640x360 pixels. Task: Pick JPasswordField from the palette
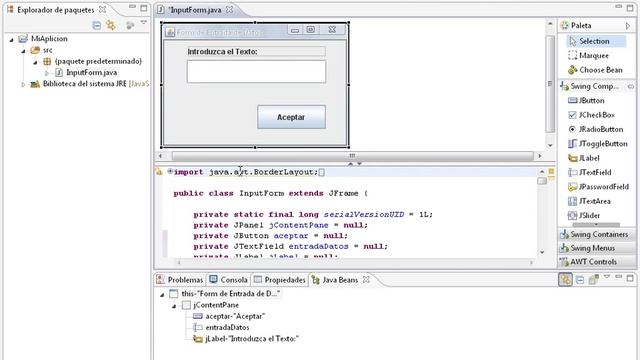[x=598, y=187]
